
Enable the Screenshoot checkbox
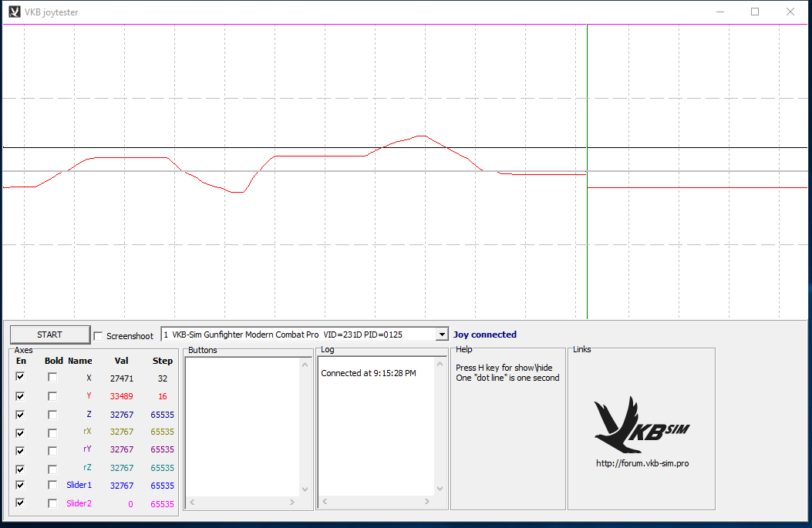pos(98,335)
